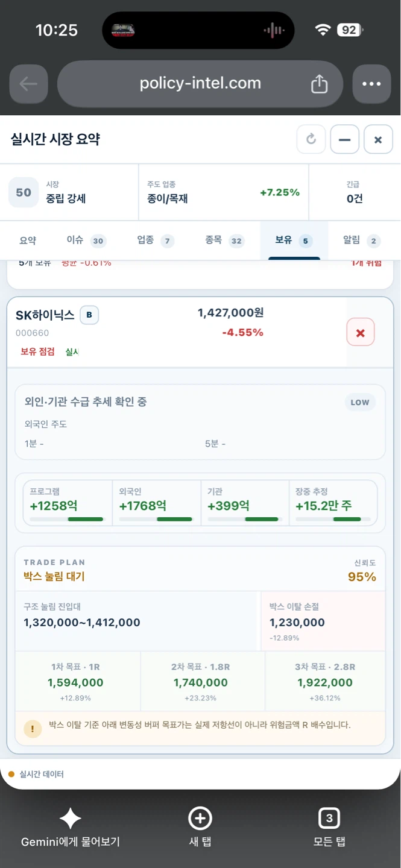
Task: Tap the browser back arrow button
Action: (x=28, y=84)
